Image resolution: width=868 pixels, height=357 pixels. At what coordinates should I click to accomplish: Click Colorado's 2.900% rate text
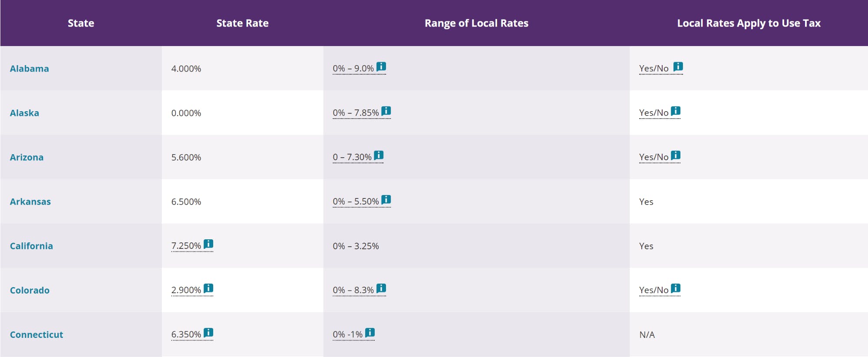186,290
